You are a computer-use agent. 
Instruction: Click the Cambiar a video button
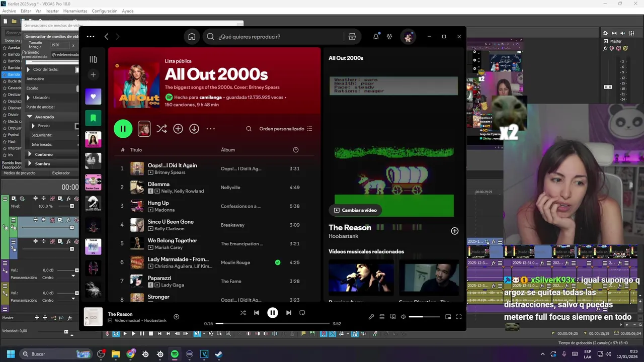[355, 210]
